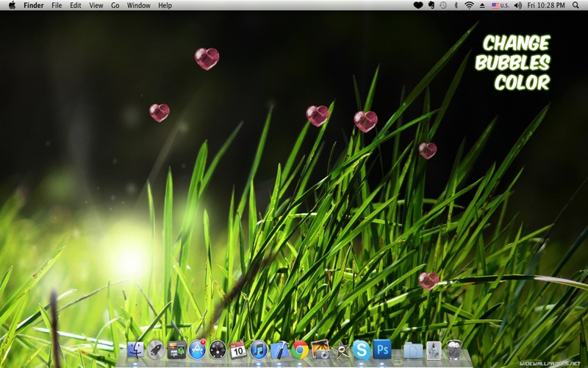Launch Launchpad rocket icon in dock
This screenshot has height=368, width=588.
[x=156, y=350]
